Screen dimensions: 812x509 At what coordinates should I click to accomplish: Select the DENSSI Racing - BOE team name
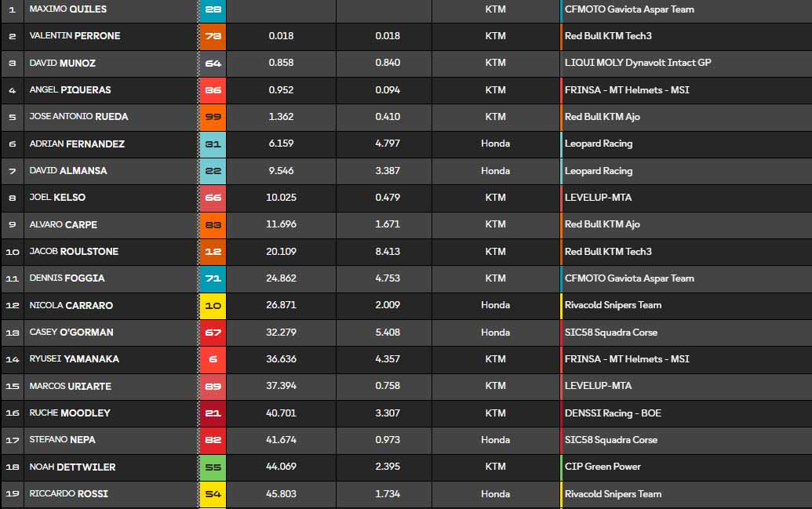point(612,413)
